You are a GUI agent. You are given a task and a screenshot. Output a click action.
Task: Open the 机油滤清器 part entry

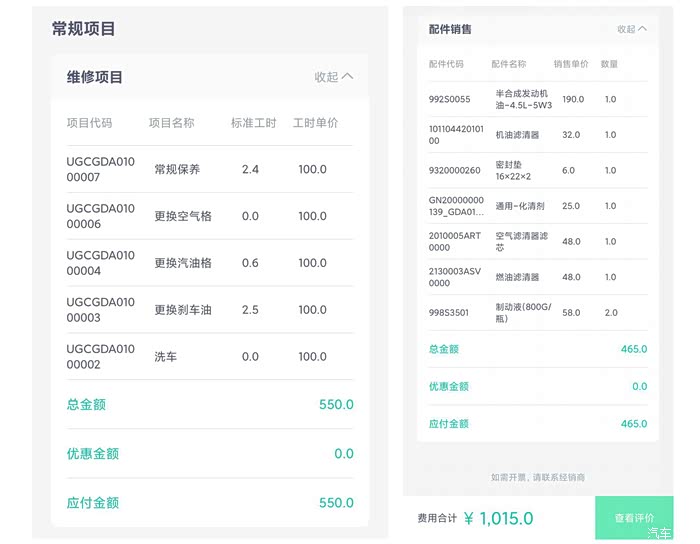pos(537,134)
